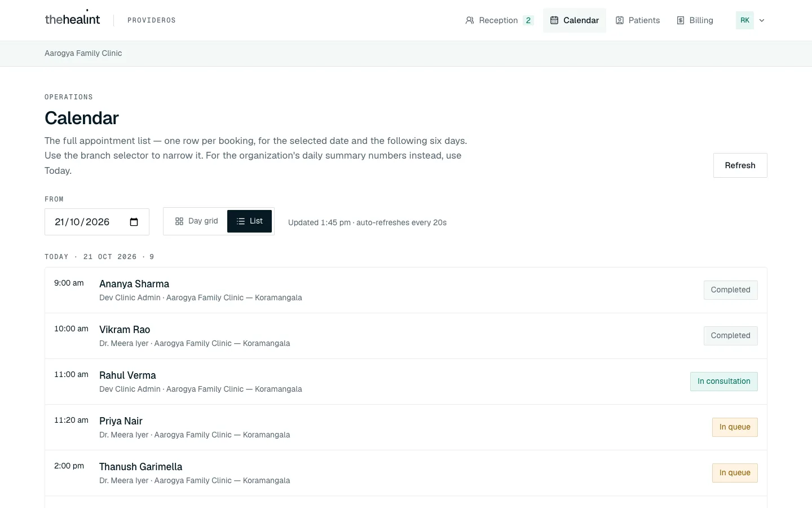Click the Reception people icon
This screenshot has width=812, height=508.
[x=470, y=20]
